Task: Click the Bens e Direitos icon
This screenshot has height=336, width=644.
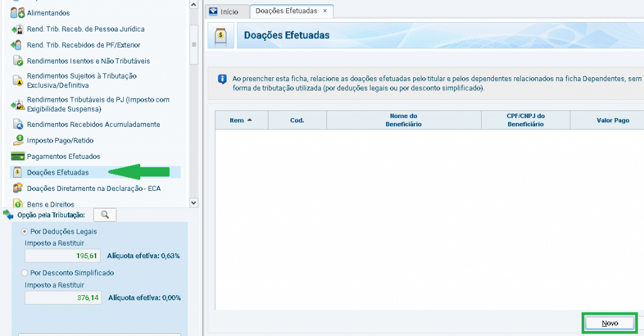Action: [17, 203]
